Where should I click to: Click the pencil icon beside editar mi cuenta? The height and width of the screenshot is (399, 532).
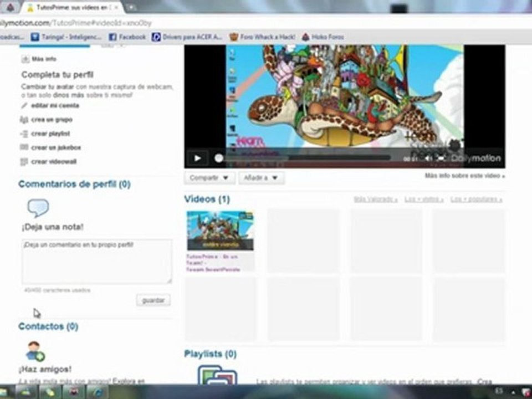tap(24, 105)
